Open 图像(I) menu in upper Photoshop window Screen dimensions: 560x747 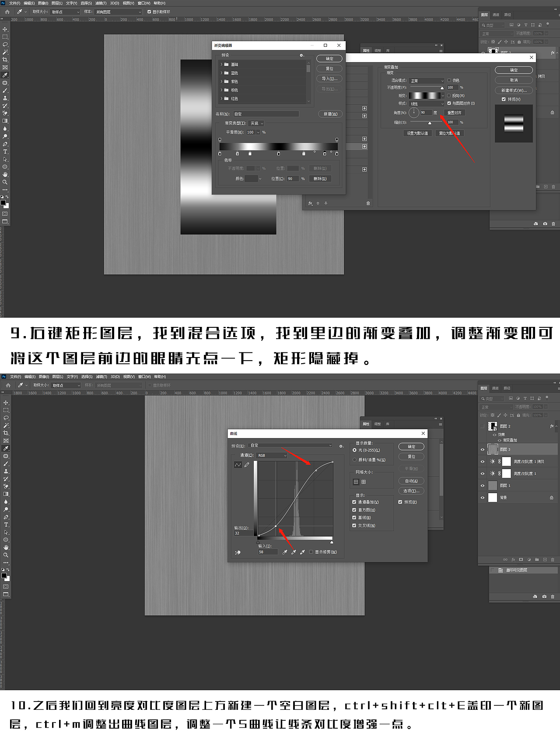click(x=43, y=3)
